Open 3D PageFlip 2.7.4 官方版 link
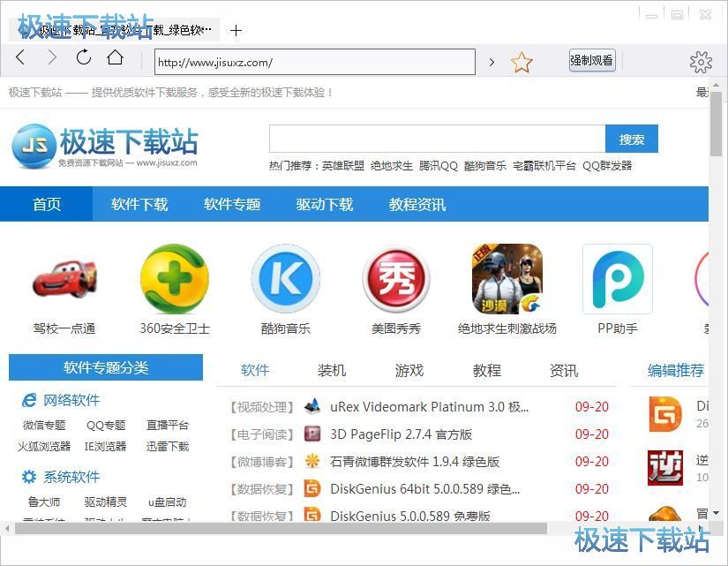 pyautogui.click(x=402, y=434)
